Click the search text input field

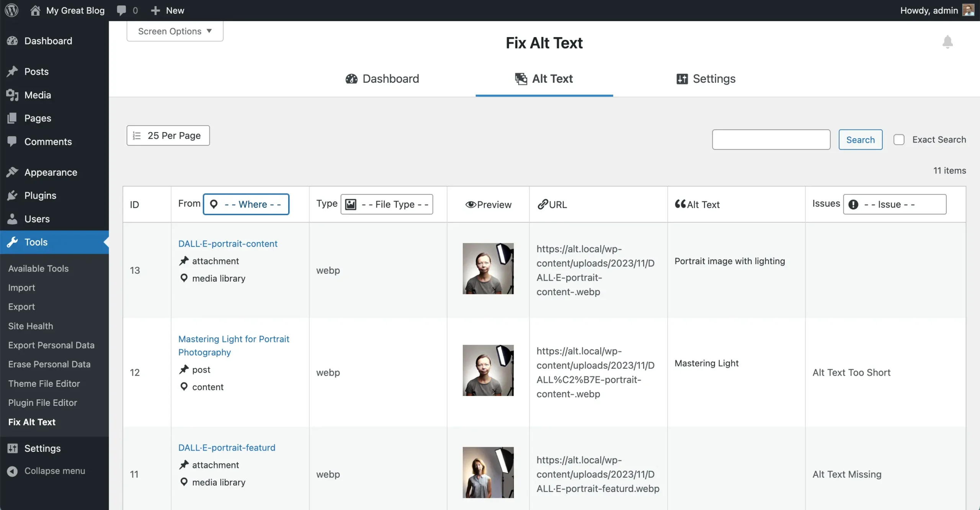click(x=771, y=140)
